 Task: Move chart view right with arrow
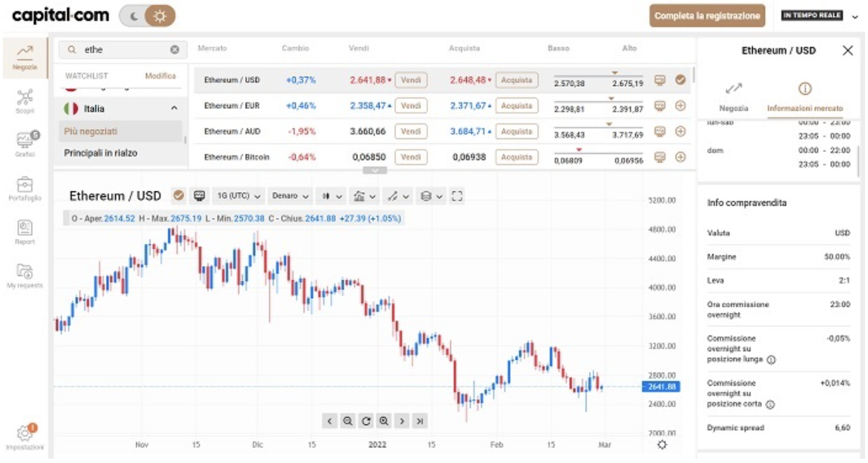point(402,421)
